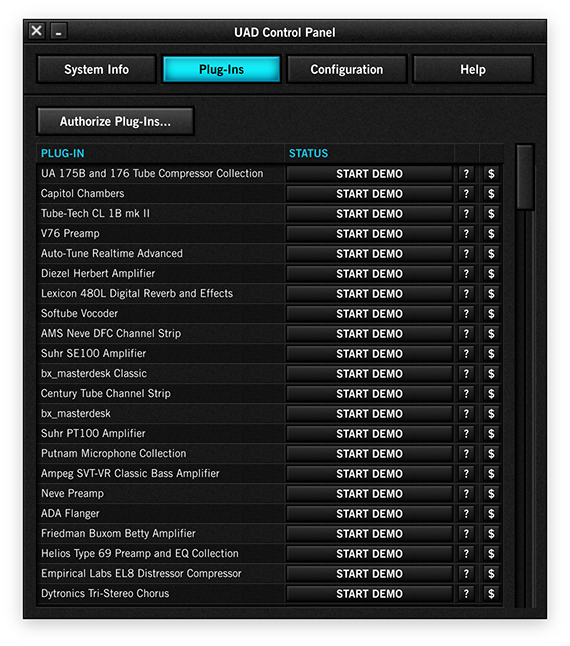Select the Suhr SE100 Amplifier name
This screenshot has width=570, height=646.
coord(93,353)
